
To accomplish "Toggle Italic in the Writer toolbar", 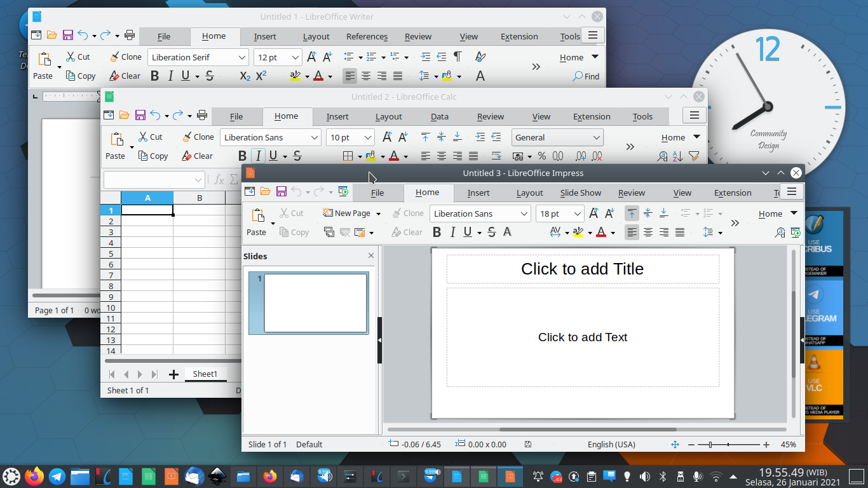I will click(170, 76).
